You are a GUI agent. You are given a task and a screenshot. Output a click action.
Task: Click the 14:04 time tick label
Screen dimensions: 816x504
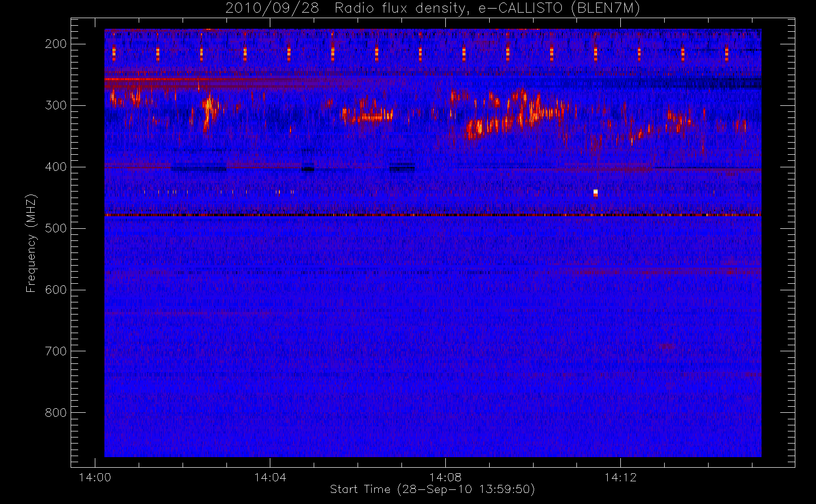pos(270,477)
